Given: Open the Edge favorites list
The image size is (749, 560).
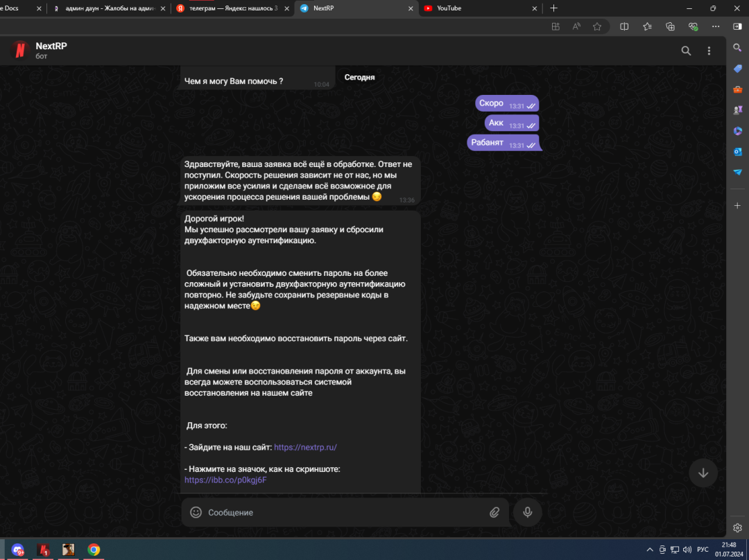Looking at the screenshot, I should point(647,27).
